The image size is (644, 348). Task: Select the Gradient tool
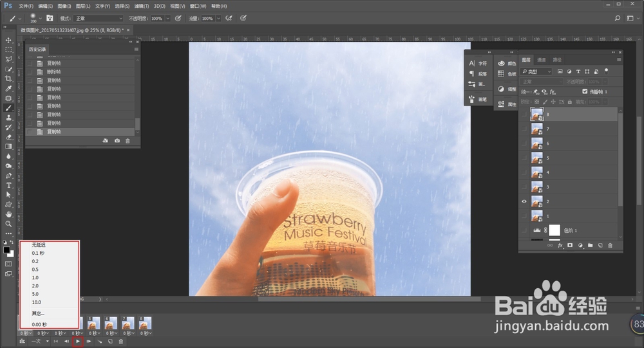8,147
